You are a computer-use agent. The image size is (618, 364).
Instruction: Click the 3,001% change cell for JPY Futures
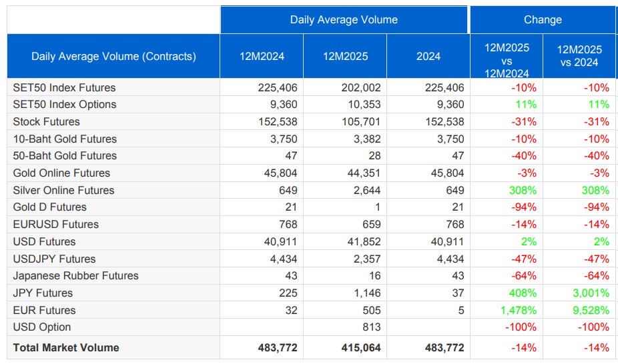tap(589, 293)
